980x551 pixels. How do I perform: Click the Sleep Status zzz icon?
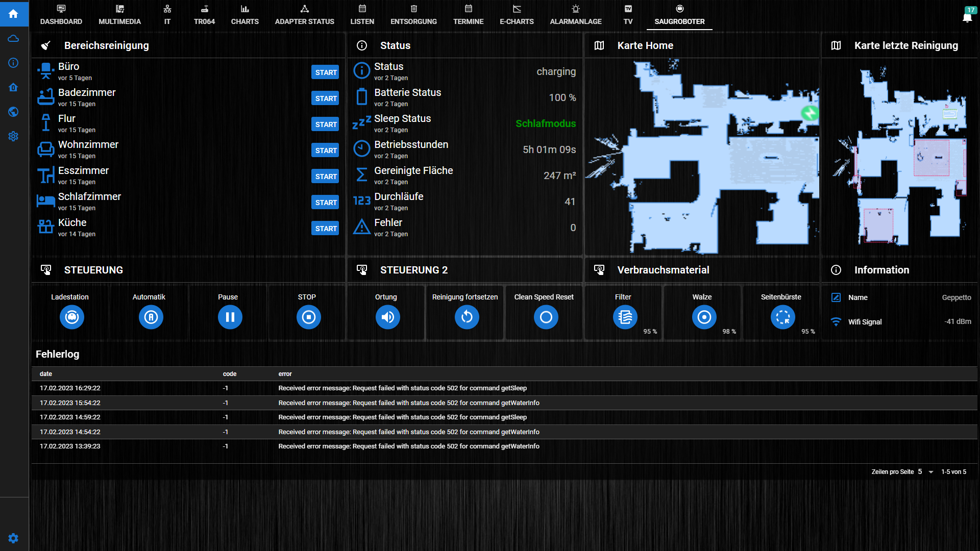point(362,123)
